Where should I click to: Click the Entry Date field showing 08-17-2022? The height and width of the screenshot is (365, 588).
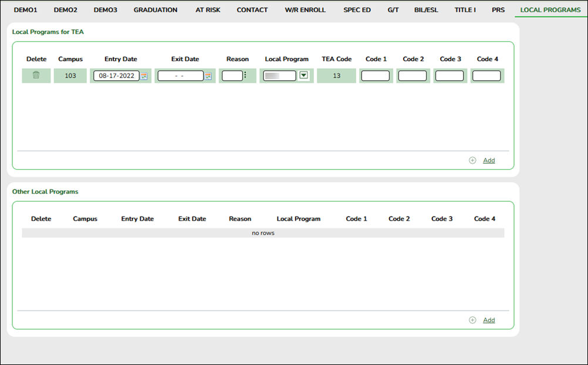point(116,76)
